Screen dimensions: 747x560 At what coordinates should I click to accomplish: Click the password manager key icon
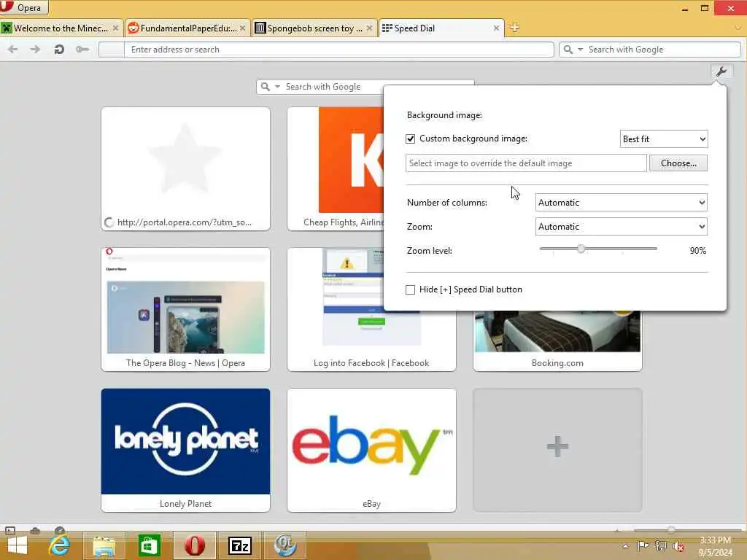point(82,49)
